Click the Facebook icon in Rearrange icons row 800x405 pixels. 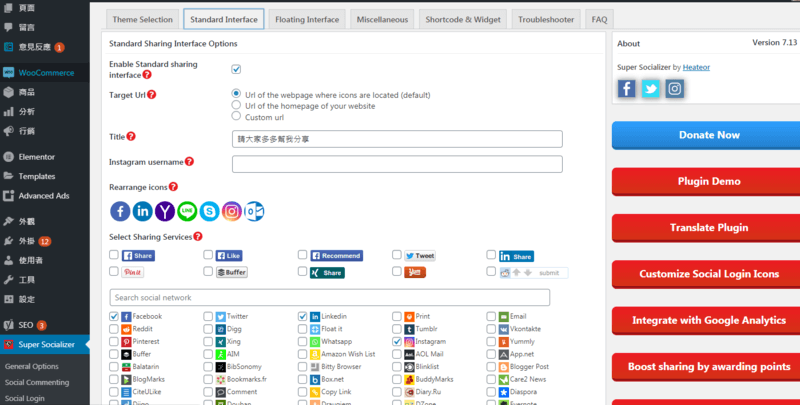pos(120,211)
